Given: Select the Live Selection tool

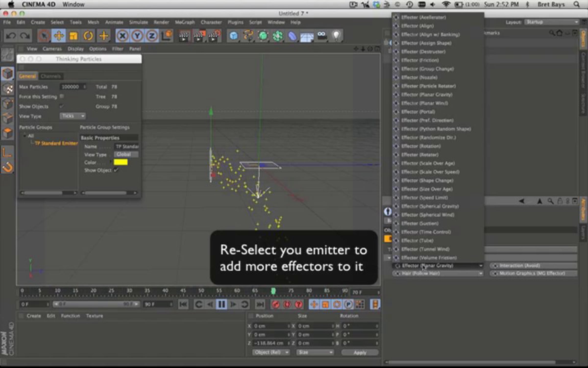Looking at the screenshot, I should click(x=44, y=36).
